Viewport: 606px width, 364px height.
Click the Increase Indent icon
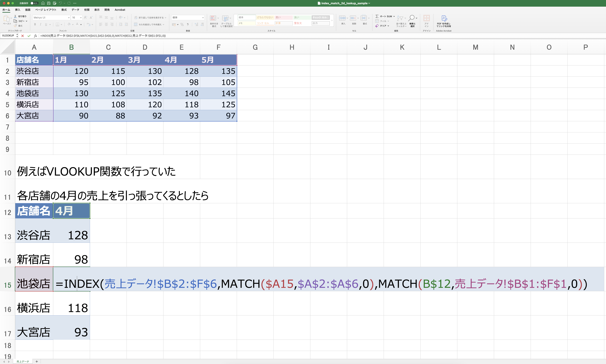[x=126, y=25]
